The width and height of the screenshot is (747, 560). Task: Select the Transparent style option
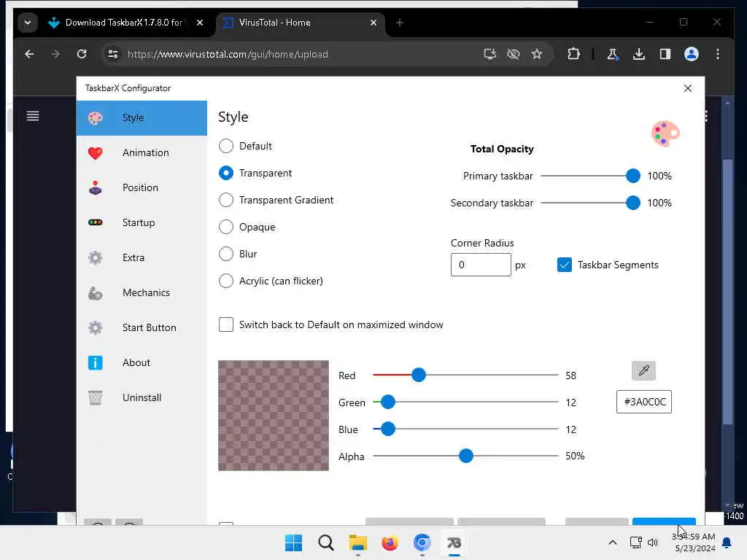(226, 173)
